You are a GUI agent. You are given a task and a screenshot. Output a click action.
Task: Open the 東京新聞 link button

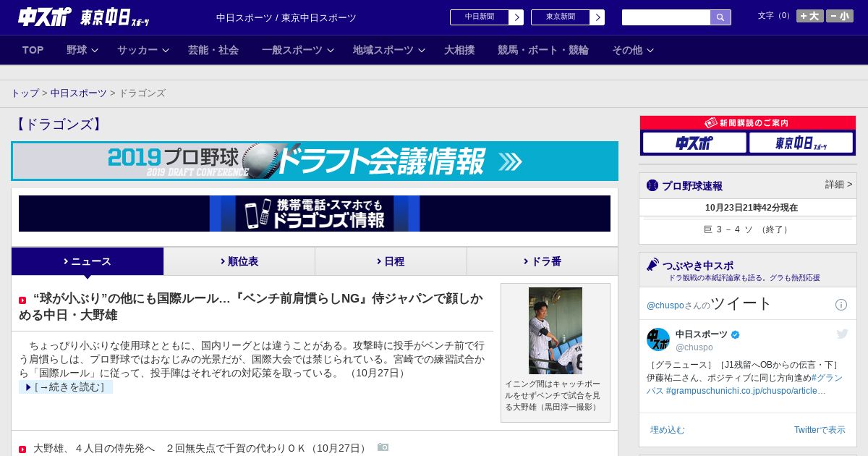click(561, 17)
